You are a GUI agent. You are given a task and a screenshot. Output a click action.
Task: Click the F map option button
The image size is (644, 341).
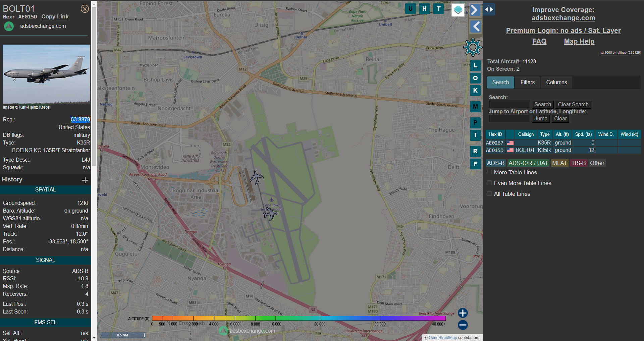pos(475,164)
